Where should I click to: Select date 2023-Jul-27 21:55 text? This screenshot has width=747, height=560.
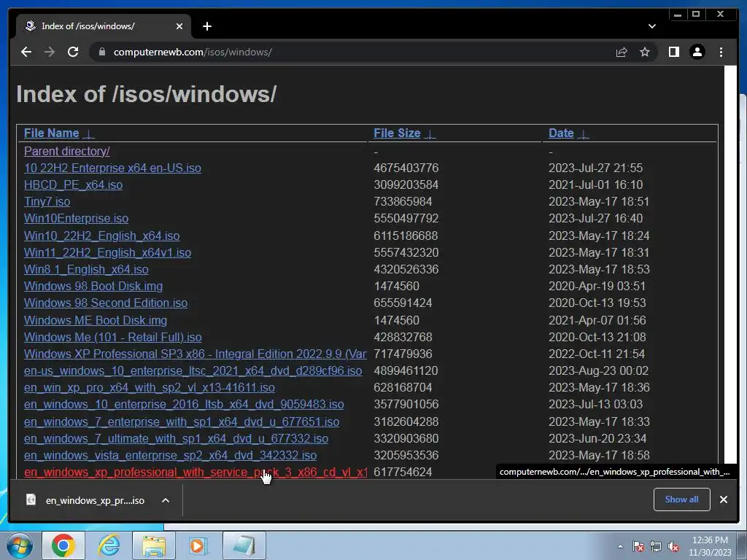[x=595, y=168]
